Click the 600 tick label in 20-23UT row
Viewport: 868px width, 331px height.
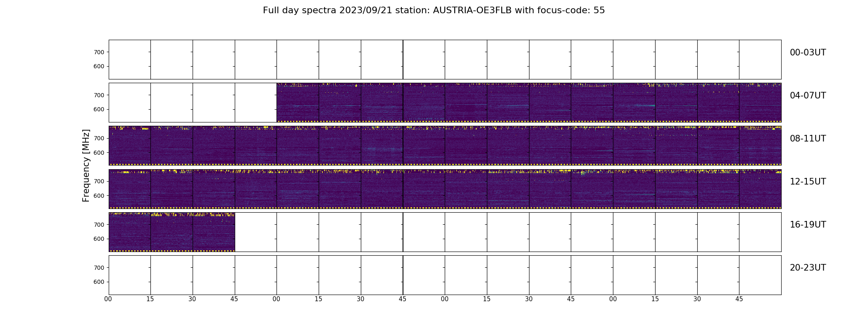pyautogui.click(x=99, y=282)
